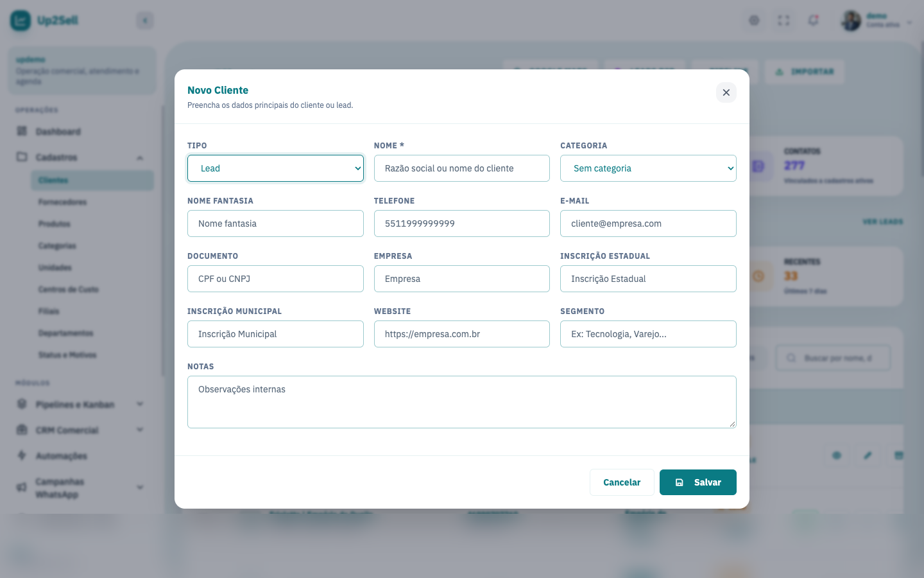Click the floppy disk icon on Salvar
The width and height of the screenshot is (924, 578).
point(680,482)
